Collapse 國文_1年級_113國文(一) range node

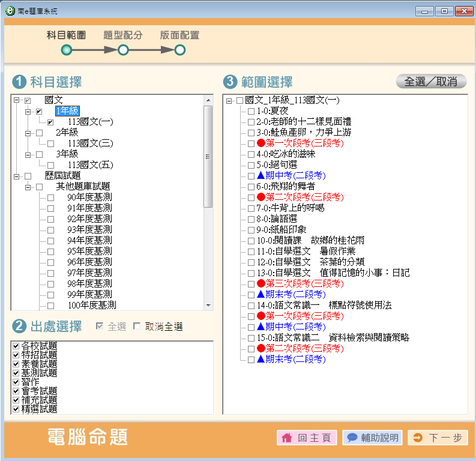[229, 101]
